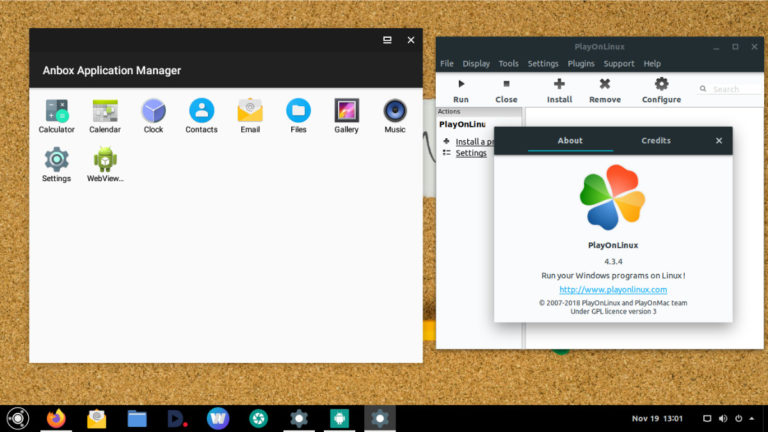
Task: Switch to the Anbox Android taskbar entry
Action: point(339,418)
